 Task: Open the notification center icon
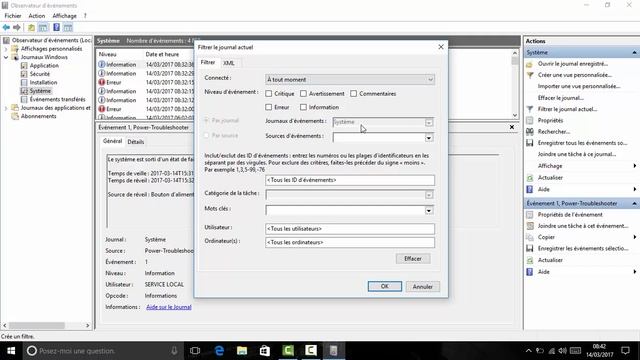point(625,351)
